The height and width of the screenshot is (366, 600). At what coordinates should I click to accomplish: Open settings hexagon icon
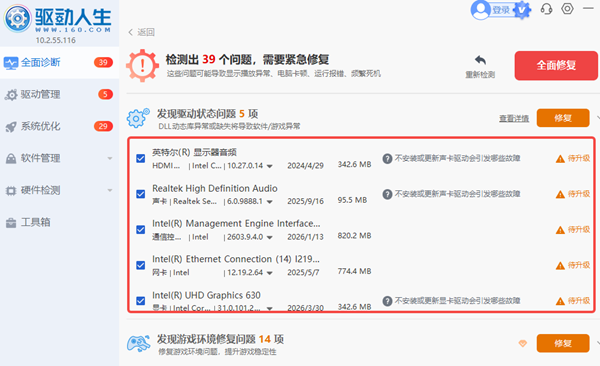click(x=567, y=8)
